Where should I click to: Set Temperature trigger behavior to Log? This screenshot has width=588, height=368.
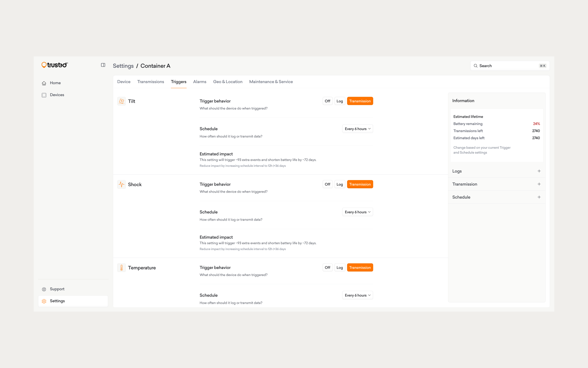(x=340, y=267)
